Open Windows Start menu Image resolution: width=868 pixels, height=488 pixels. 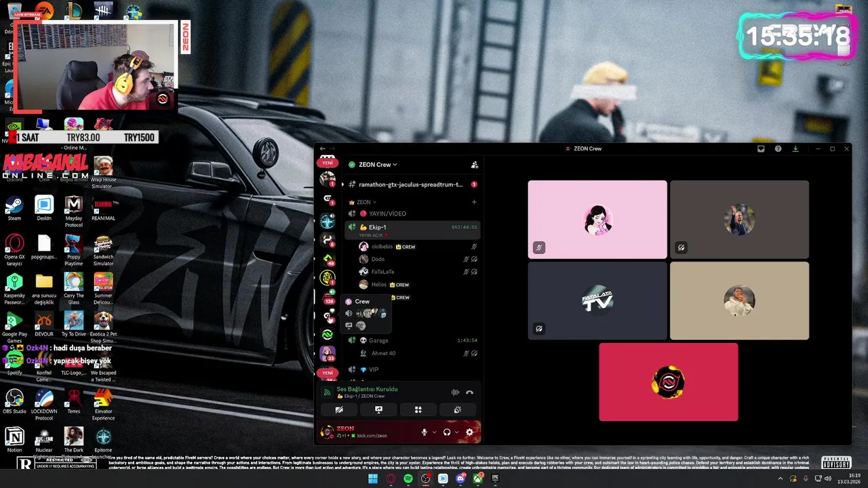(372, 479)
